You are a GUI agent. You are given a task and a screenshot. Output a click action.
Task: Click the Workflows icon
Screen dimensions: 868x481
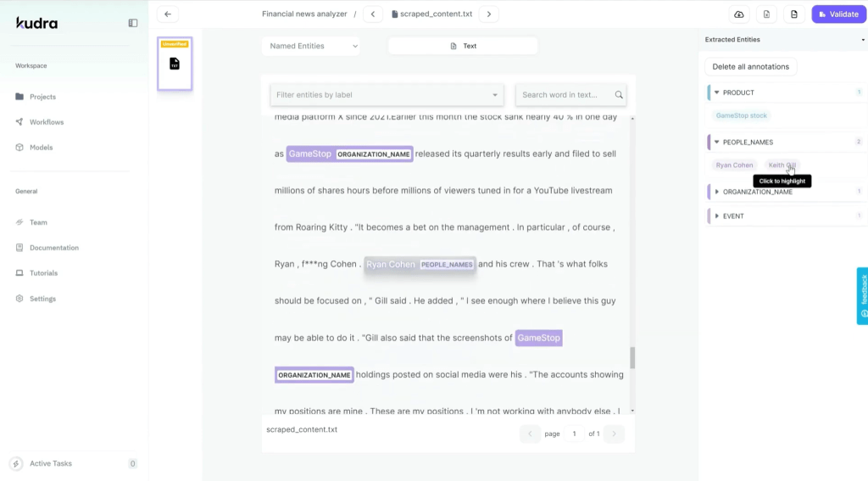pos(19,122)
